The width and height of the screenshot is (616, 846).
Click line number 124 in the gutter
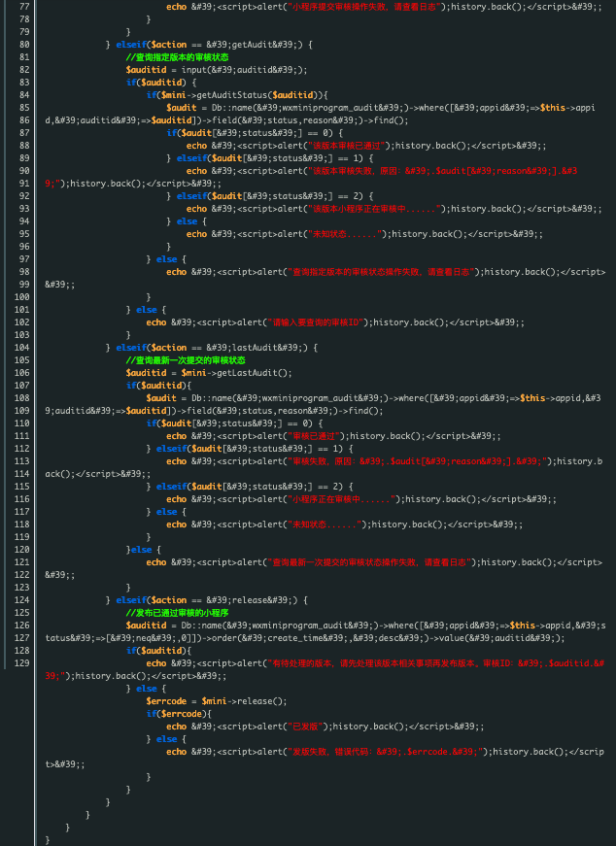(x=22, y=600)
